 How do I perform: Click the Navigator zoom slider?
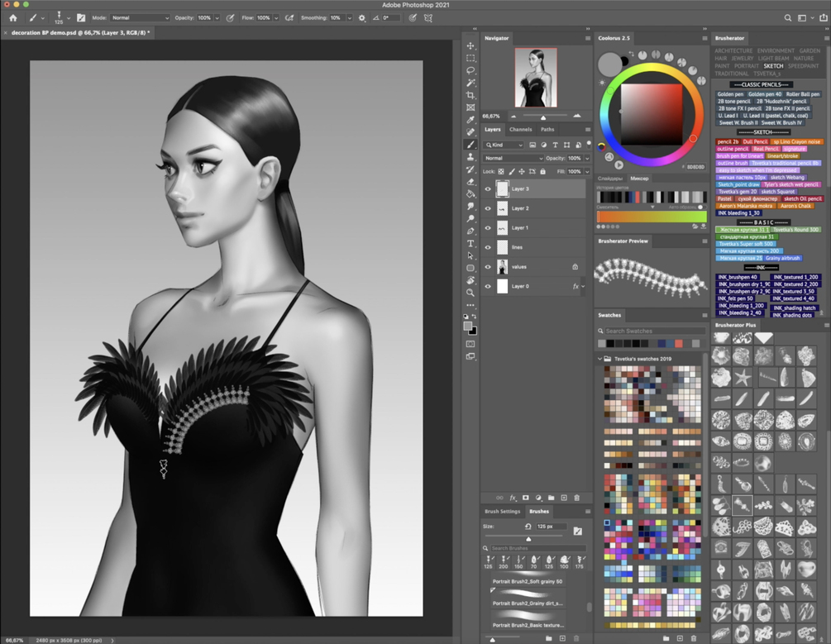coord(544,116)
